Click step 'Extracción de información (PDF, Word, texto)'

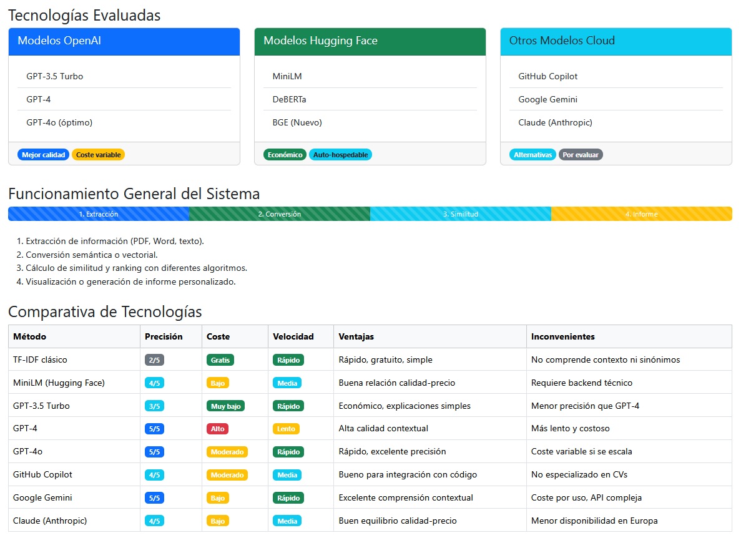[115, 241]
